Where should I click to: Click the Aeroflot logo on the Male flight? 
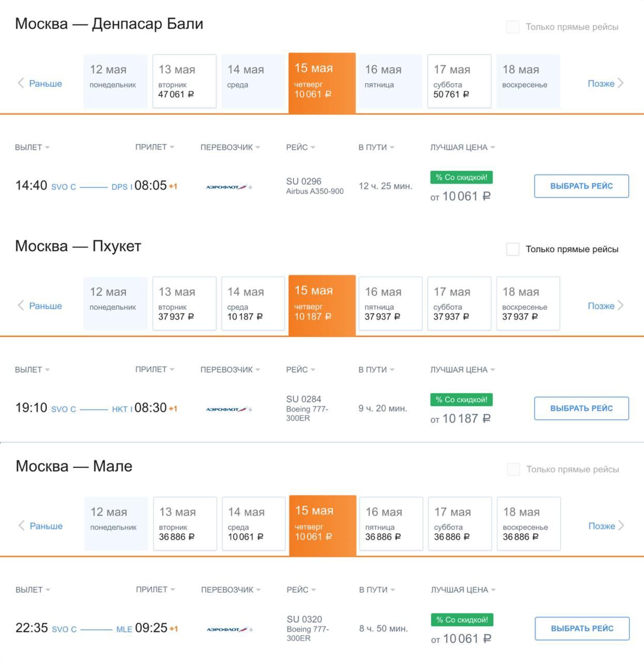click(x=229, y=629)
